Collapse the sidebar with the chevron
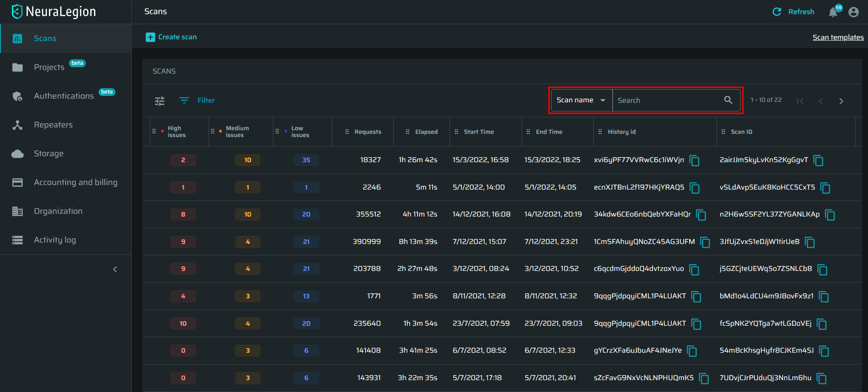 [x=115, y=270]
